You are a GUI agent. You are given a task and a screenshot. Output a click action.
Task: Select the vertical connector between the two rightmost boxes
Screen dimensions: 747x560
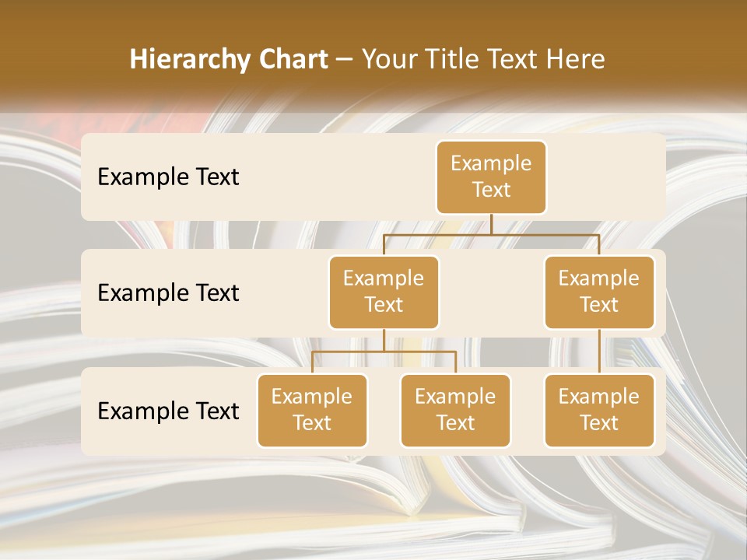tap(599, 350)
